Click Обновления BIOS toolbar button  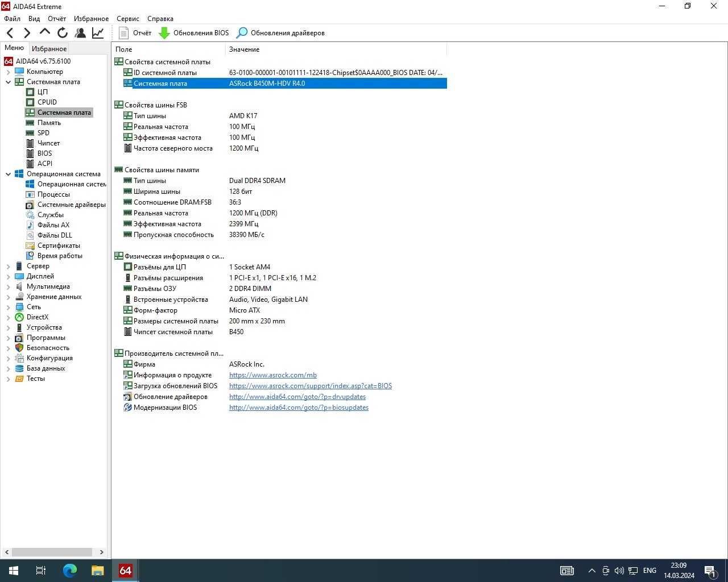point(194,33)
